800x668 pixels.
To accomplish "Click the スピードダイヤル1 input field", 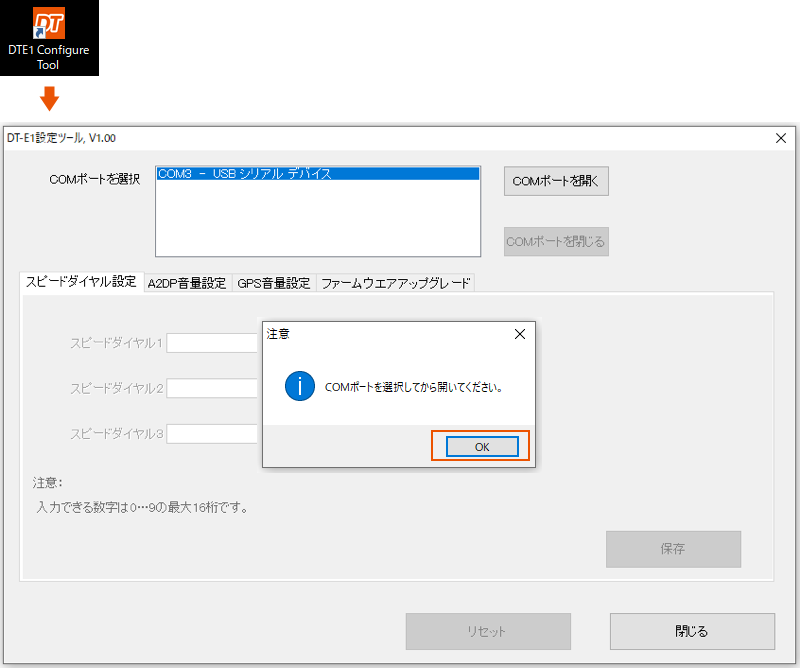I will 212,343.
